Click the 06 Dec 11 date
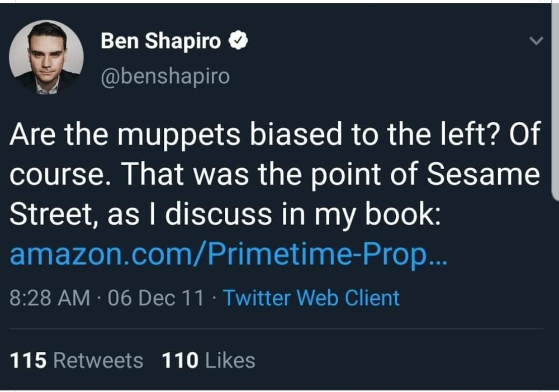 [x=156, y=298]
